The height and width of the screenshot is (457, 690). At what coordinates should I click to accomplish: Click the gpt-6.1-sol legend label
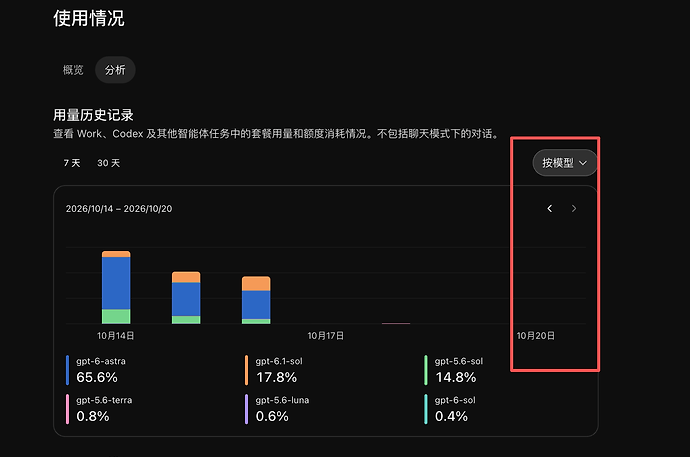pos(279,362)
